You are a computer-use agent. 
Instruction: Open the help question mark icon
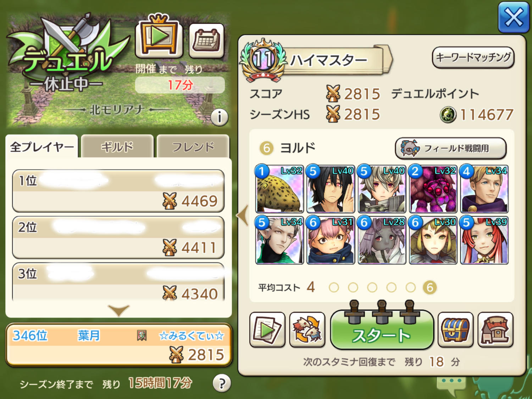point(222,383)
